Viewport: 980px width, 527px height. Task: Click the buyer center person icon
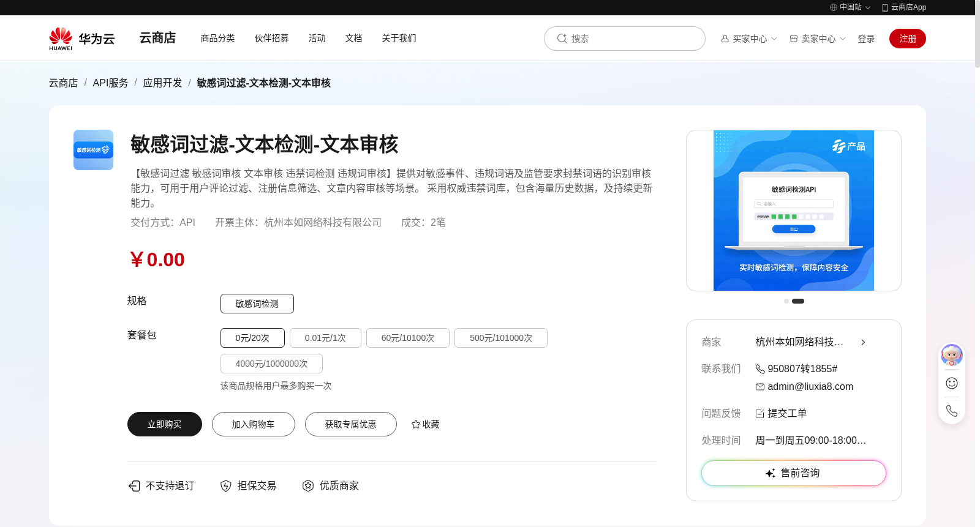coord(725,39)
